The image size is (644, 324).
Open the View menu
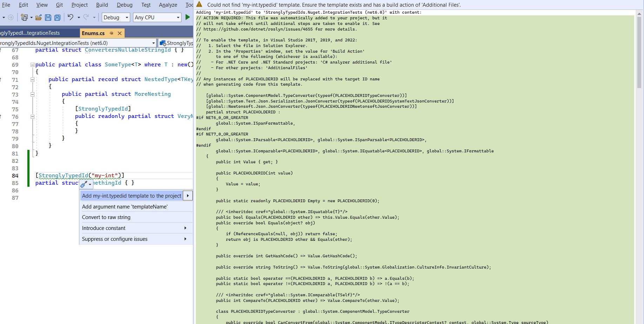42,5
